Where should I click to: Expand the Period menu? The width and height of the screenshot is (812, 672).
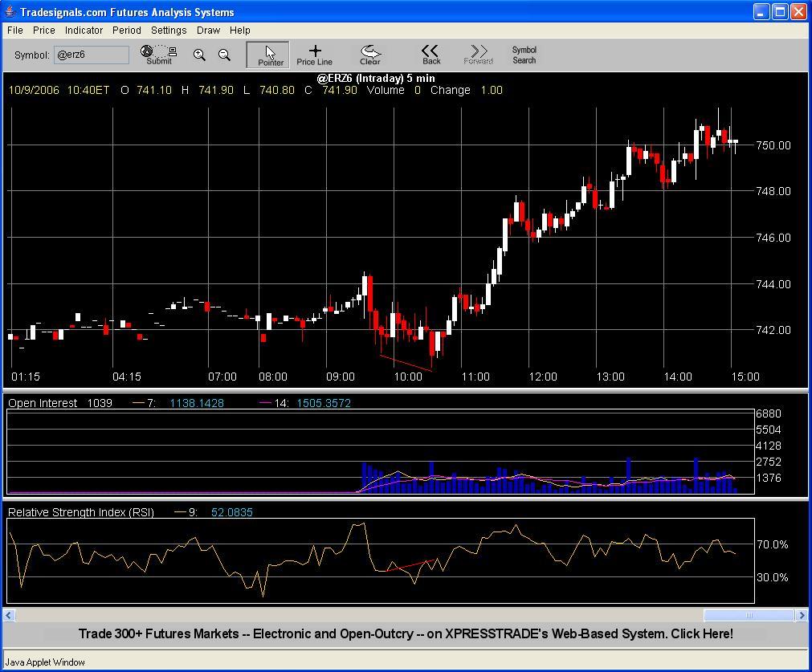[x=126, y=30]
